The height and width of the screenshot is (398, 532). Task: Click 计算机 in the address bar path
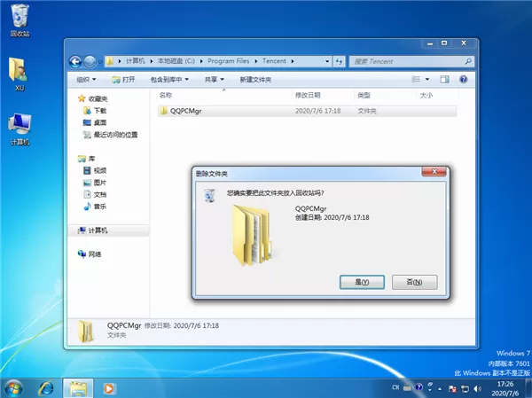(x=136, y=61)
